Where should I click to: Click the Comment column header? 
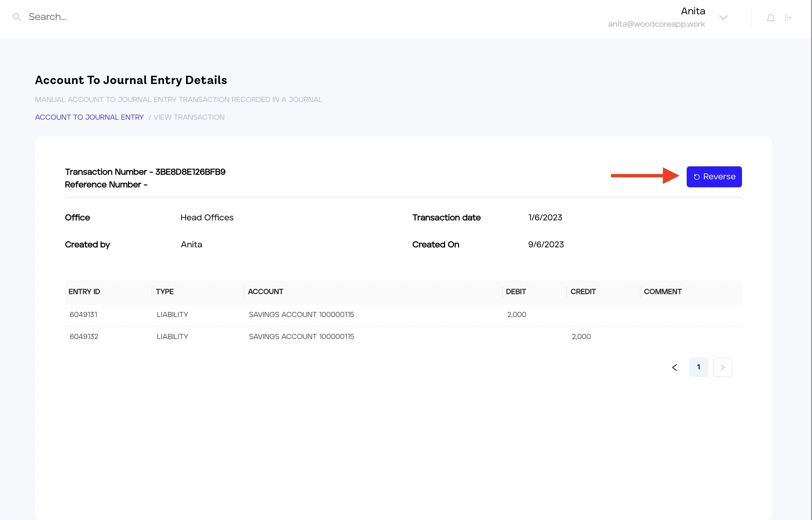tap(662, 292)
